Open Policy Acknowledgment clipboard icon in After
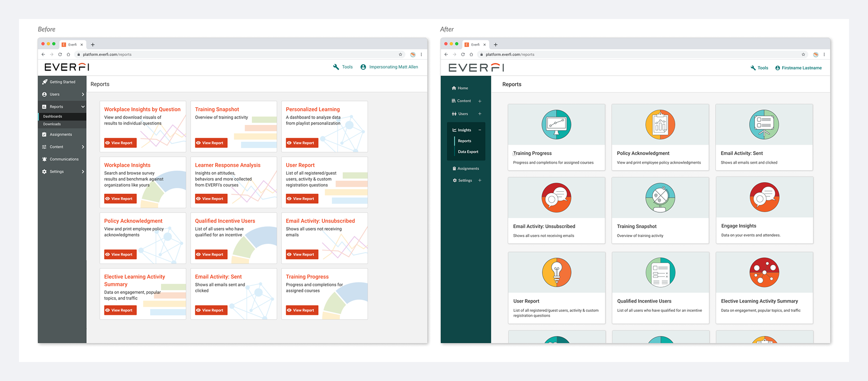Viewport: 868px width, 381px height. pyautogui.click(x=660, y=124)
